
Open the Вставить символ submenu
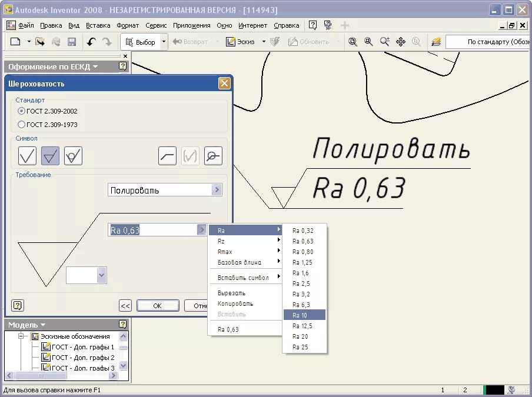coord(245,278)
